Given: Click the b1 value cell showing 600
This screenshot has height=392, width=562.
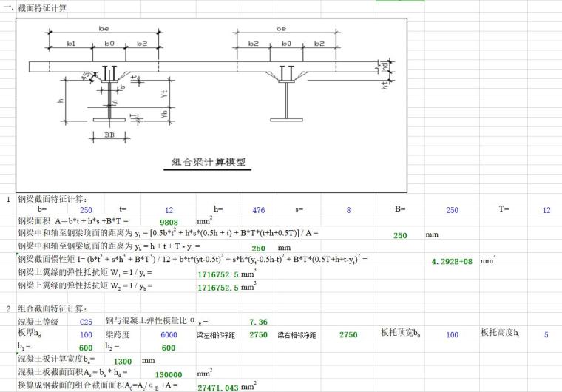Looking at the screenshot, I should click(86, 348).
